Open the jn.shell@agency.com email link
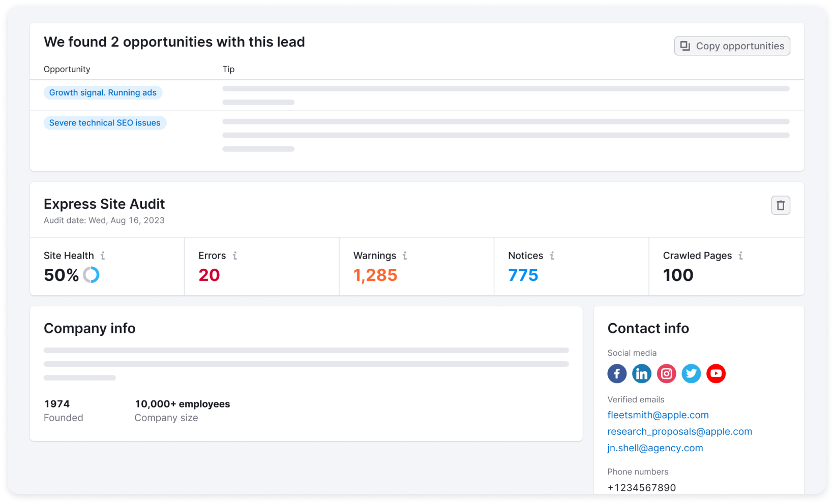 (655, 448)
